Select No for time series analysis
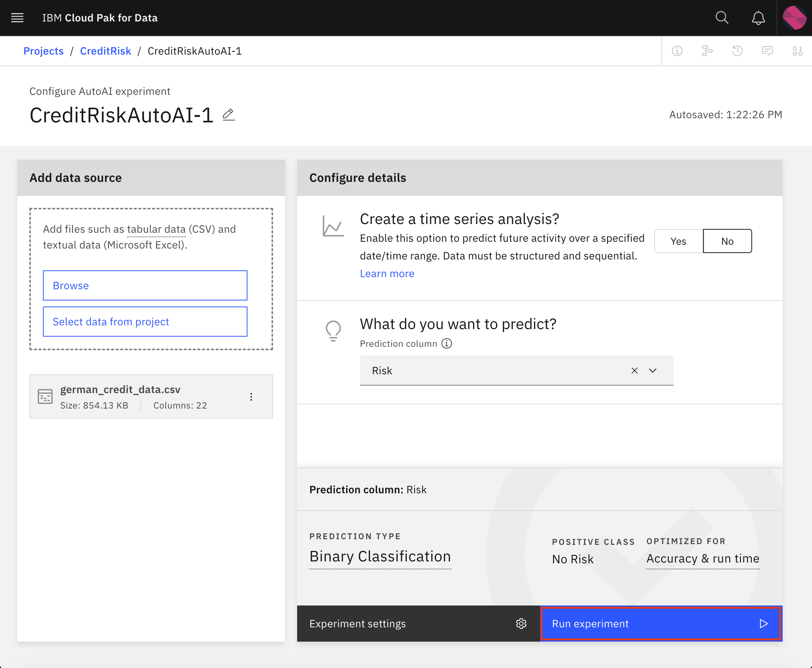 point(727,241)
